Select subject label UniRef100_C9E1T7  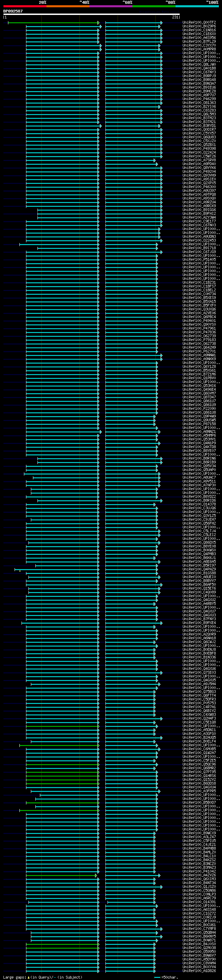coord(199,221)
